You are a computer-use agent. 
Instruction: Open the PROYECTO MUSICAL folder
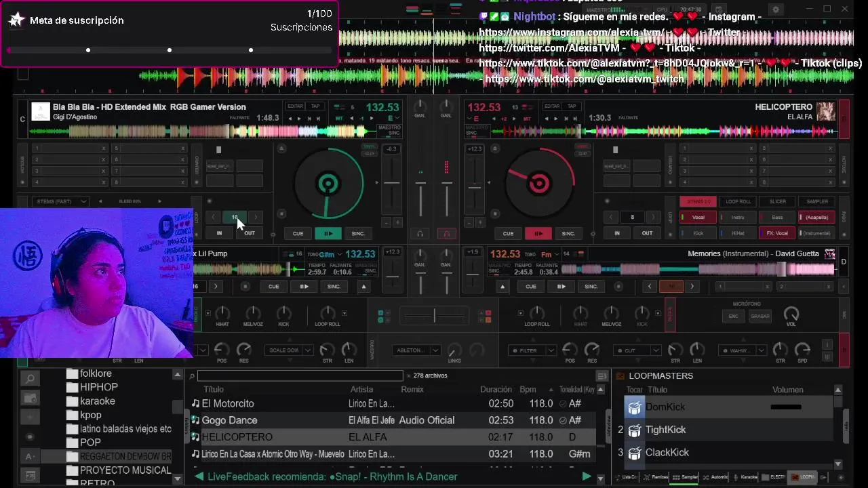pos(119,470)
